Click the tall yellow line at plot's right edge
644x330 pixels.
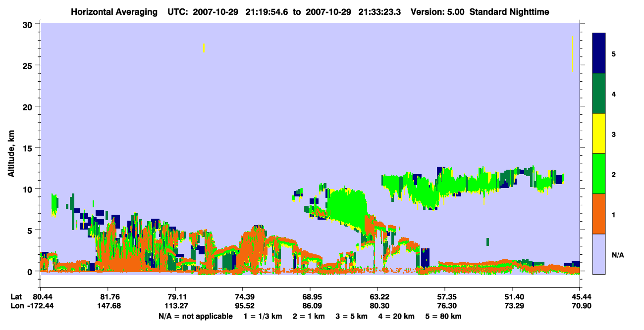click(x=573, y=54)
